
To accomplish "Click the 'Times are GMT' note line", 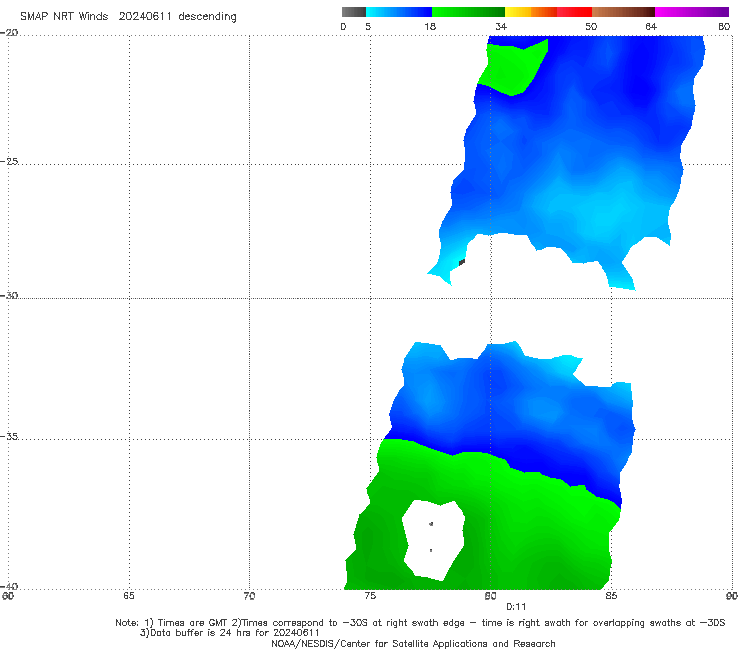I will 420,623.
